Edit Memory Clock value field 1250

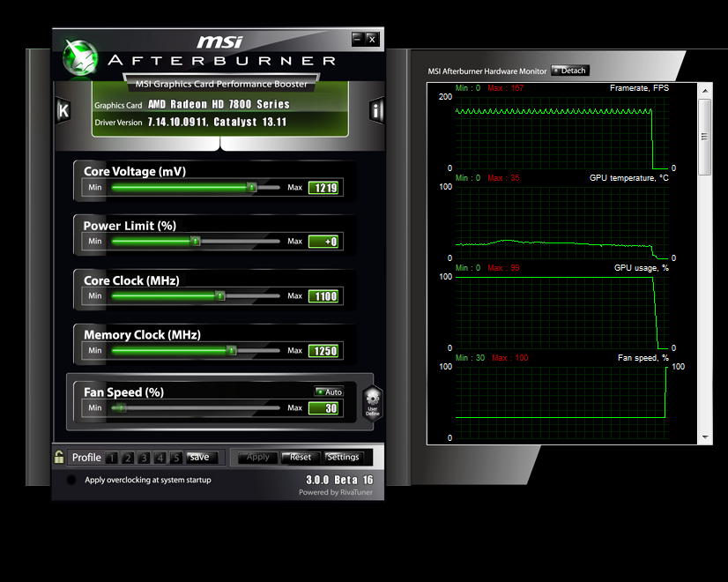(x=323, y=351)
